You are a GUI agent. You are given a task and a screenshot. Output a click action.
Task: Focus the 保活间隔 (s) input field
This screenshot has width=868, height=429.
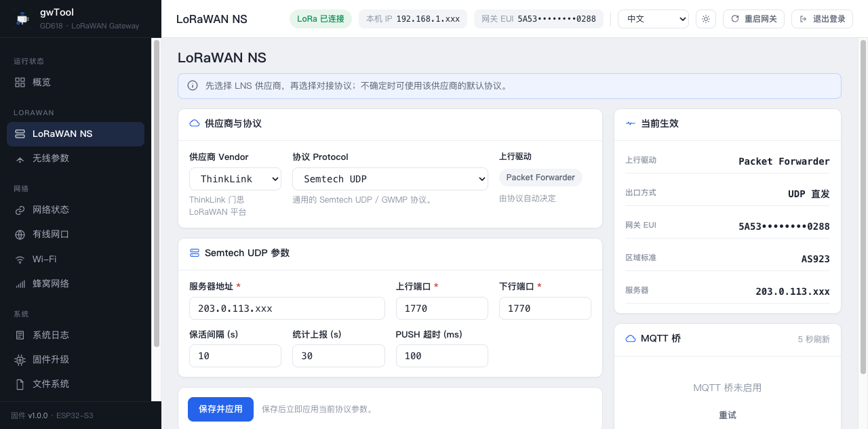[235, 356]
